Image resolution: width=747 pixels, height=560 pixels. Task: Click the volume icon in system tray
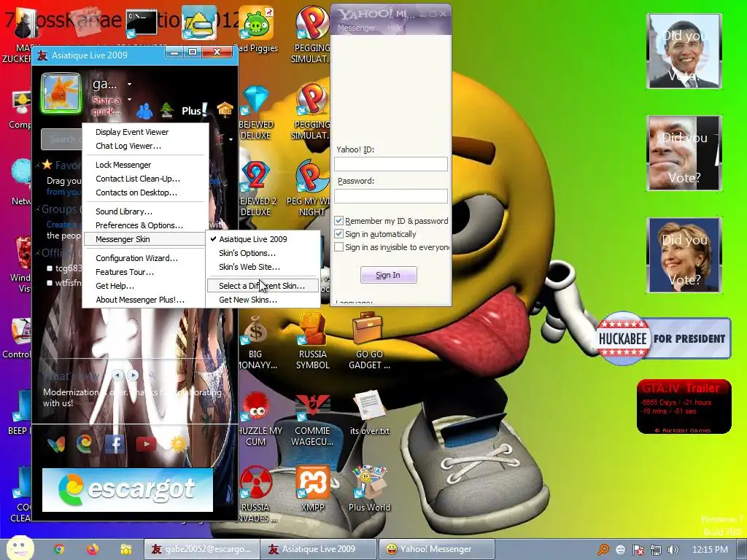(x=673, y=550)
